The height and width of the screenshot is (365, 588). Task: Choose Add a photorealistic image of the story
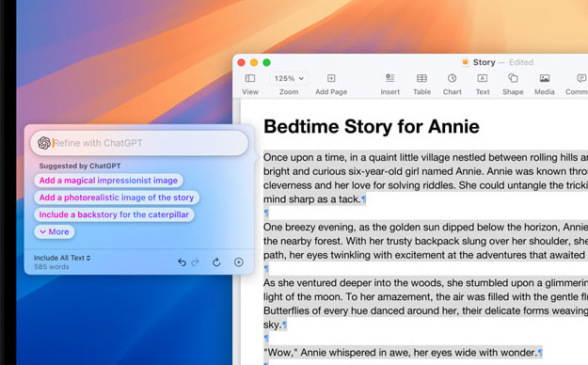tap(117, 198)
